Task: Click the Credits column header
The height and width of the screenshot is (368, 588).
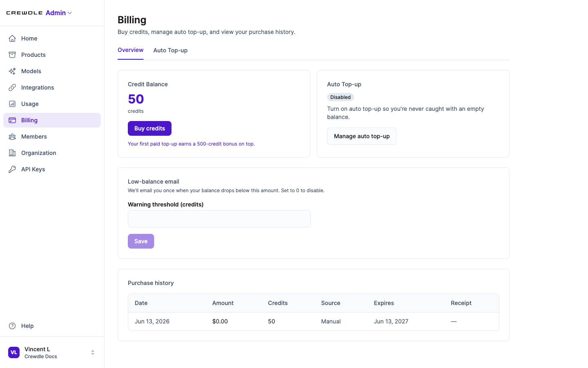Action: [278, 303]
